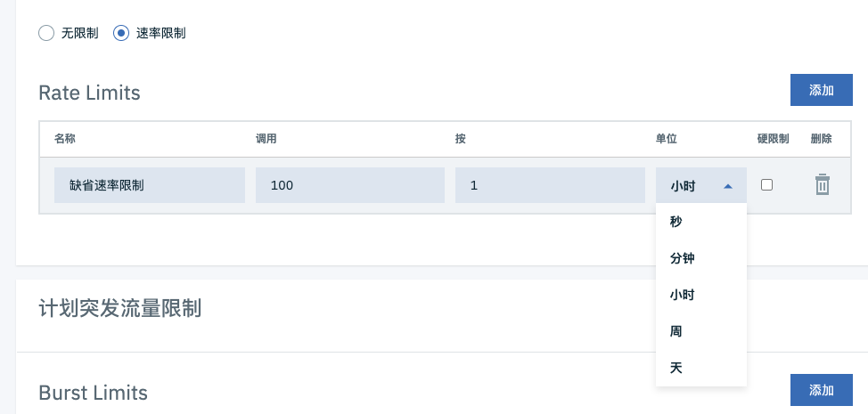Pick the 小时 option in the open list

click(683, 295)
